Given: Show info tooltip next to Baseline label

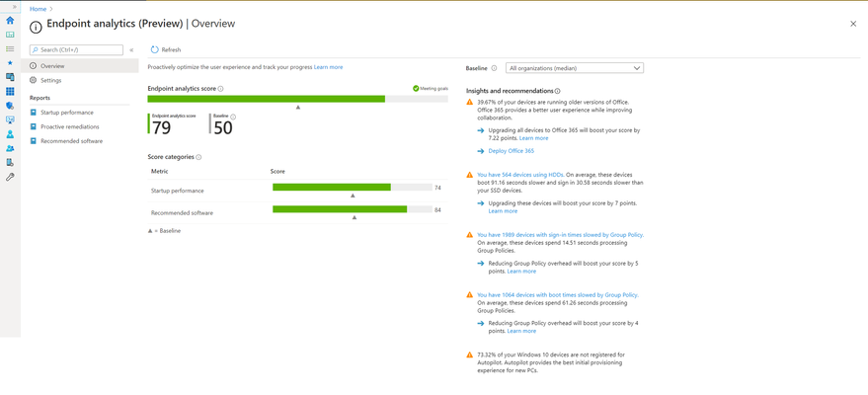Looking at the screenshot, I should tap(494, 68).
